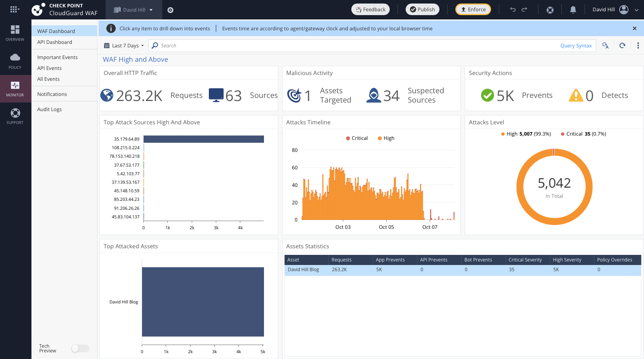This screenshot has width=644, height=359.
Task: Open Notifications page
Action: pyautogui.click(x=64, y=94)
